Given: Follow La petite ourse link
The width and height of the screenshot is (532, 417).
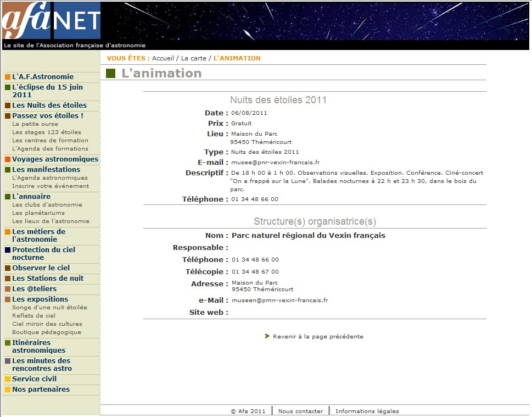Looking at the screenshot, I should tap(35, 124).
